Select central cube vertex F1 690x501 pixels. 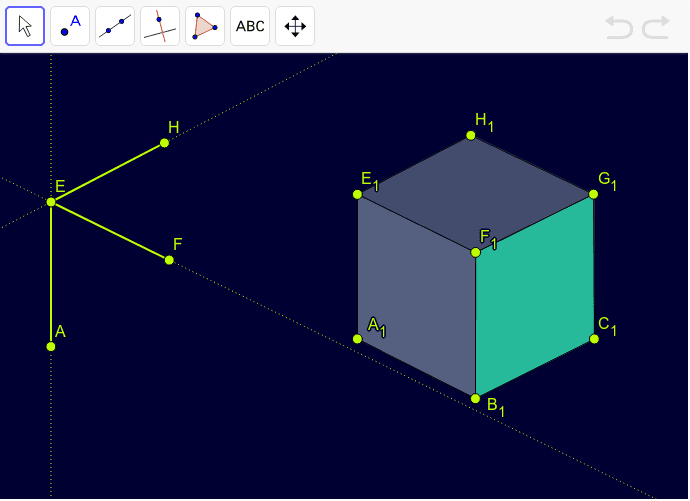475,252
